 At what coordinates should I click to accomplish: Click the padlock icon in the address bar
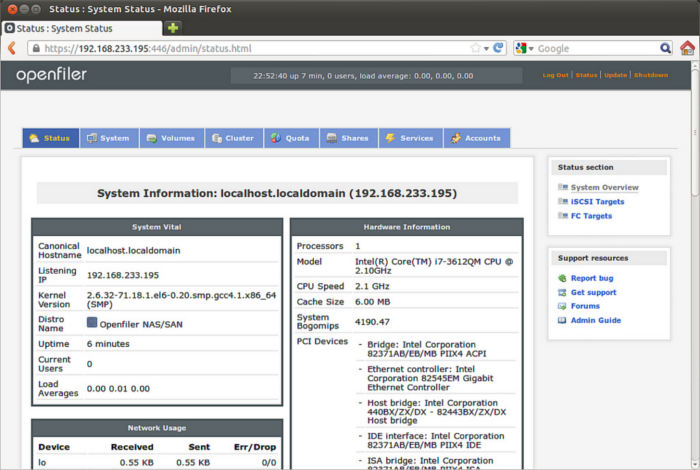35,48
